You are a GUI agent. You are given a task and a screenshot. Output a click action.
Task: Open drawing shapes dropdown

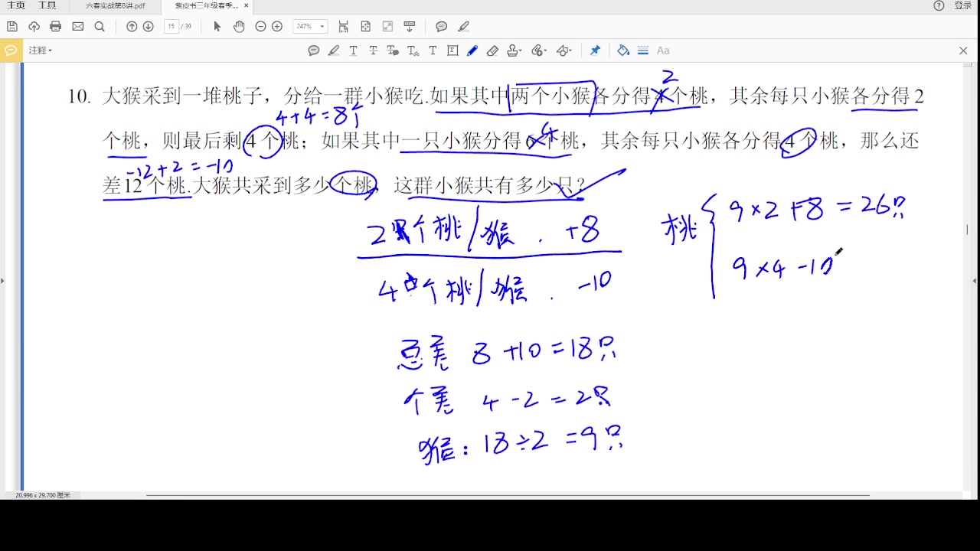564,51
